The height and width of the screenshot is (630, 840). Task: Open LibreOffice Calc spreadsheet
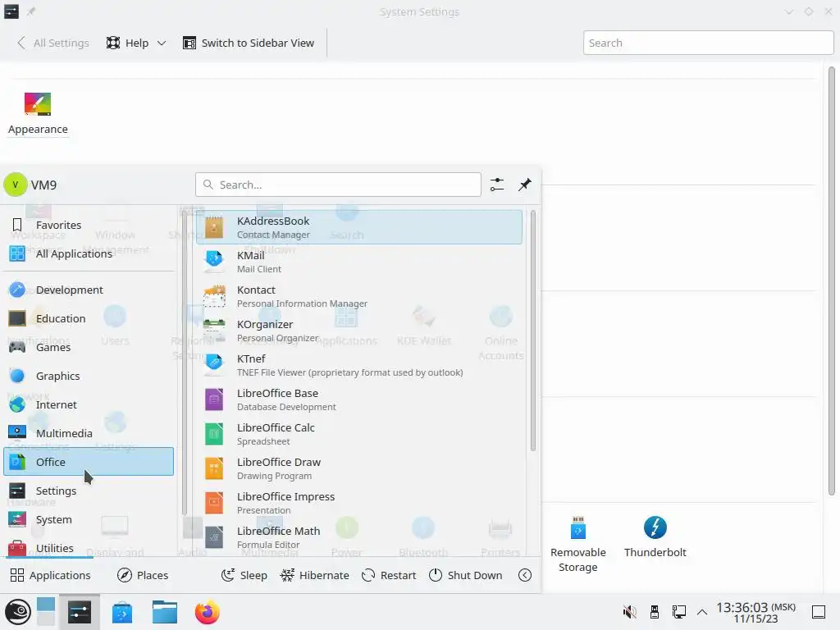pyautogui.click(x=359, y=434)
